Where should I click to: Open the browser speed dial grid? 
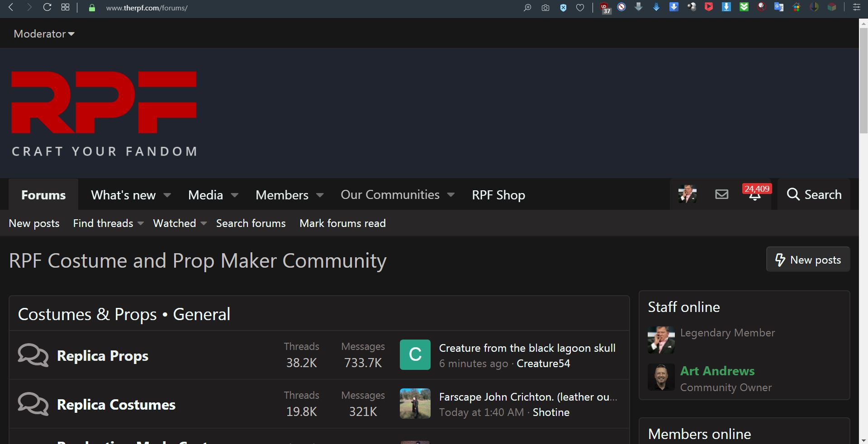[65, 7]
